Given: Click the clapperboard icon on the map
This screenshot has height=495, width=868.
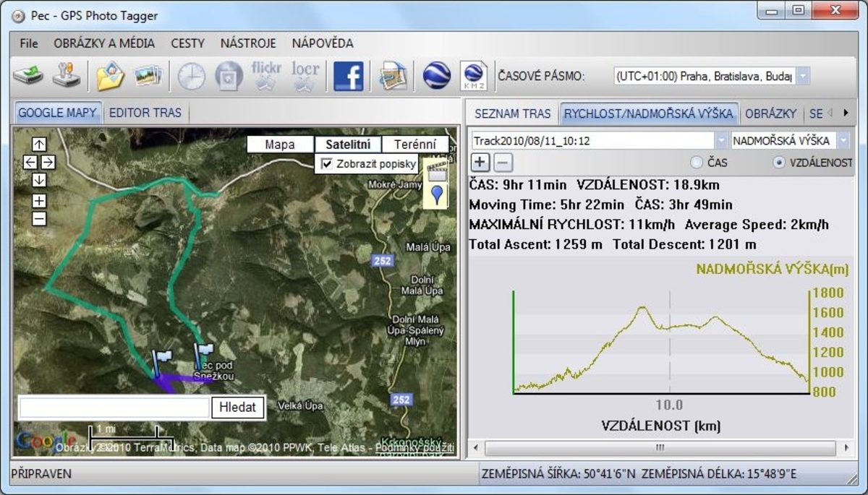Looking at the screenshot, I should (436, 171).
